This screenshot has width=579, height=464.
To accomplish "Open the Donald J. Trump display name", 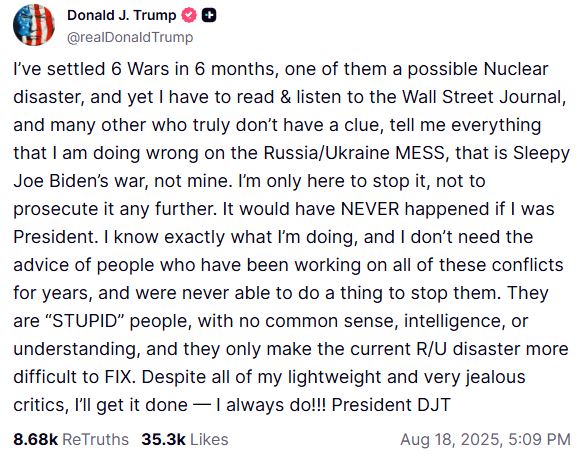I will pyautogui.click(x=122, y=16).
